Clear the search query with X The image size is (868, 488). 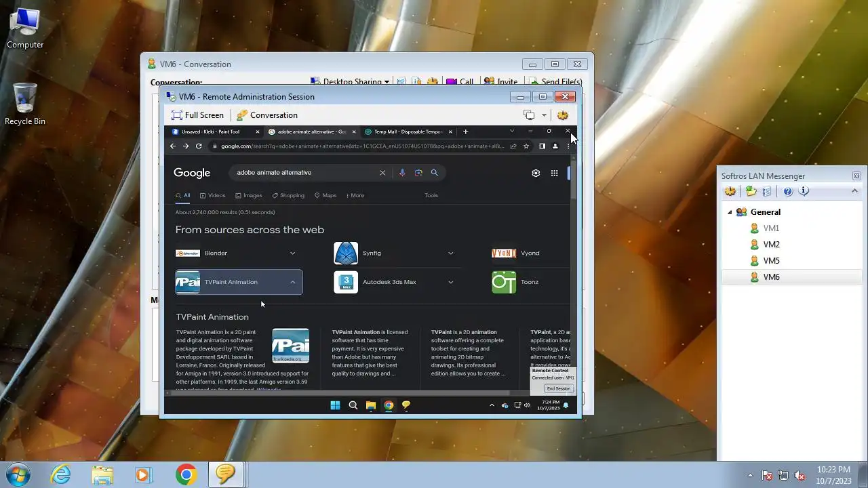(x=382, y=173)
